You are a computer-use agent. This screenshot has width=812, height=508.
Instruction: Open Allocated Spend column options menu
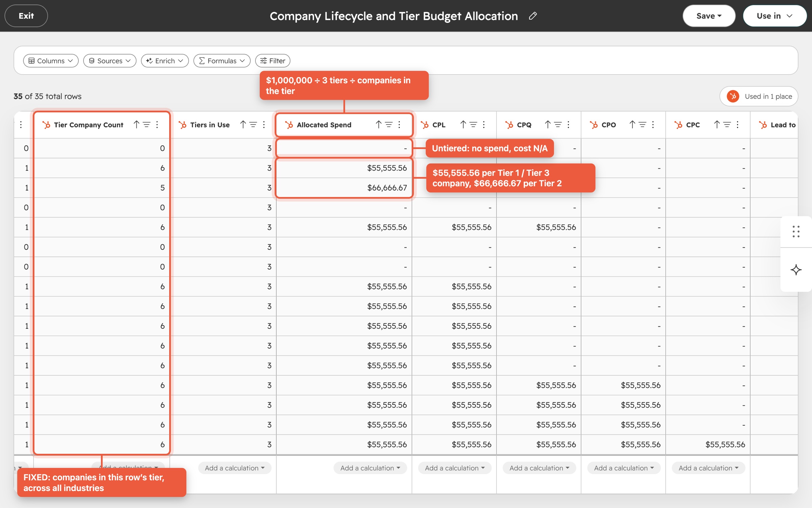pyautogui.click(x=400, y=125)
